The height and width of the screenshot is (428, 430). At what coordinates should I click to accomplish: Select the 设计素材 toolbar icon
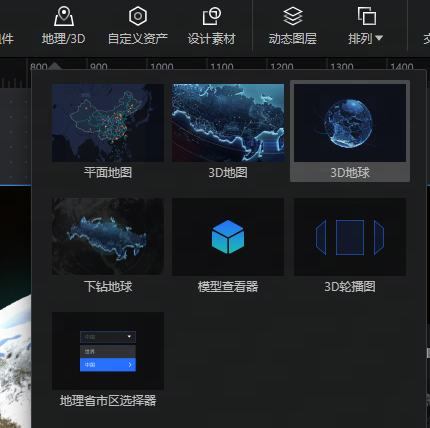pyautogui.click(x=212, y=16)
